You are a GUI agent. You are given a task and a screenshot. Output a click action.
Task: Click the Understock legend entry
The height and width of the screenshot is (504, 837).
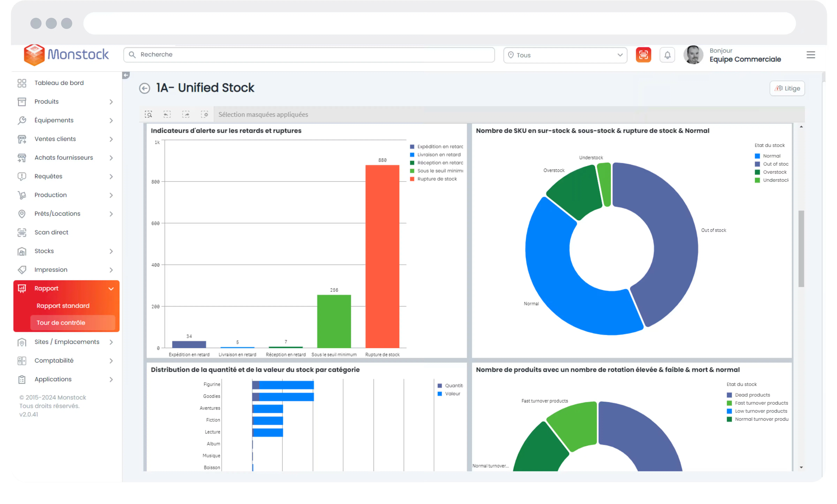[x=772, y=180]
